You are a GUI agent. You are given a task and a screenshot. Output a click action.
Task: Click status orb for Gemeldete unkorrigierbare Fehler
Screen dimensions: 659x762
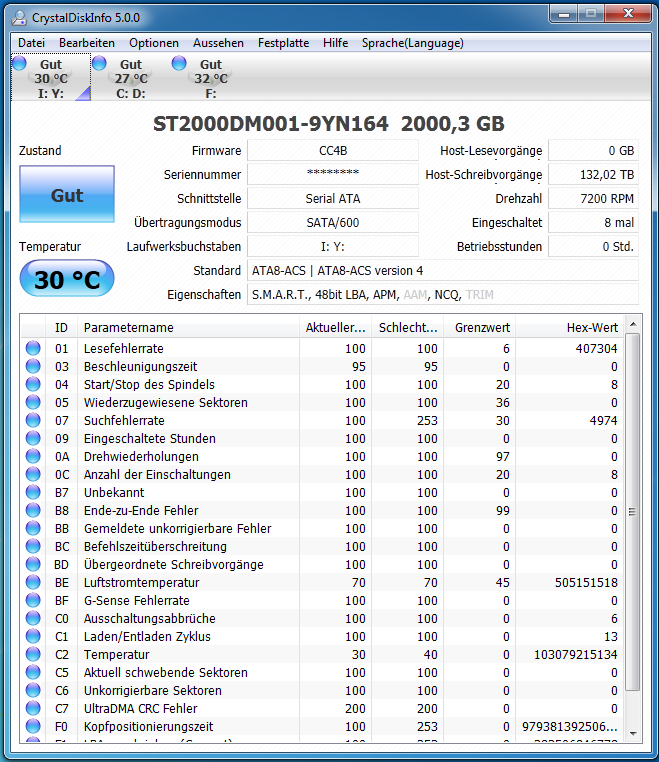pyautogui.click(x=33, y=528)
